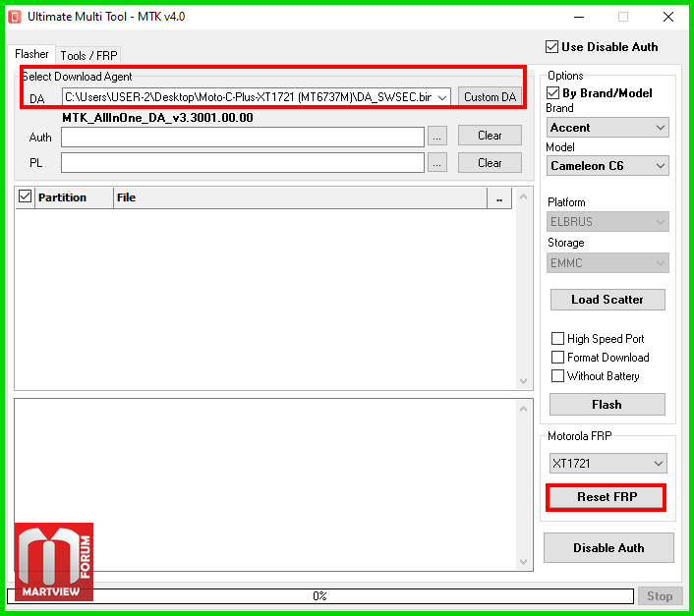Enable the Format Download option

pos(557,358)
